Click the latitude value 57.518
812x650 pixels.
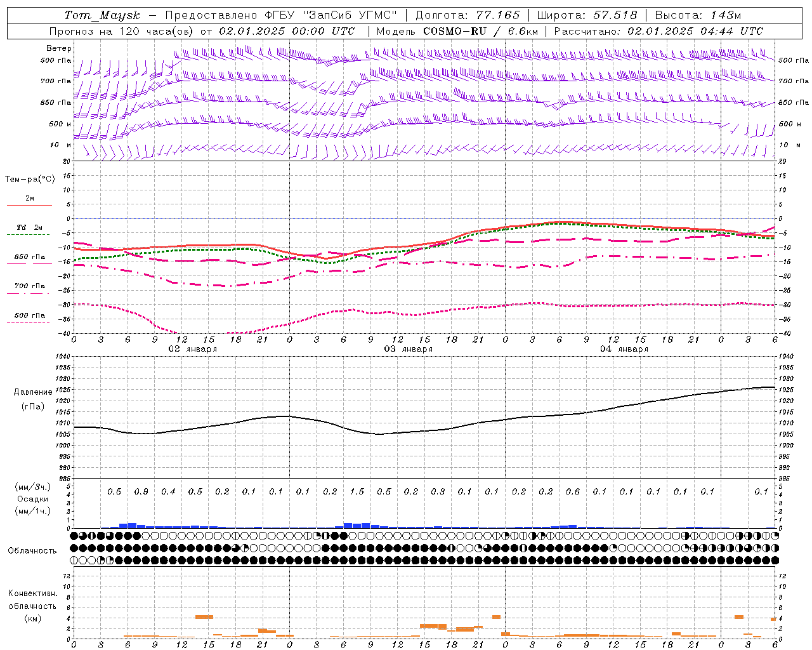(x=615, y=15)
